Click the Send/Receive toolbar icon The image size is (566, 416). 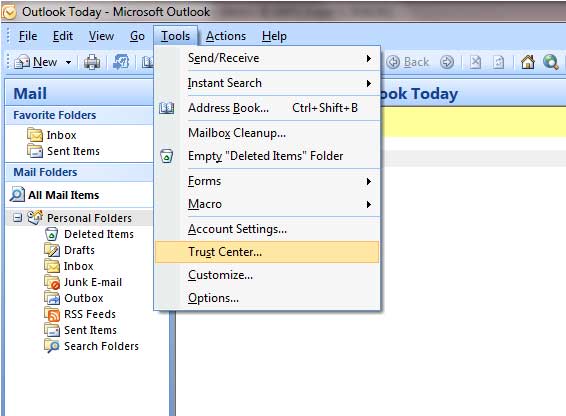pos(121,62)
